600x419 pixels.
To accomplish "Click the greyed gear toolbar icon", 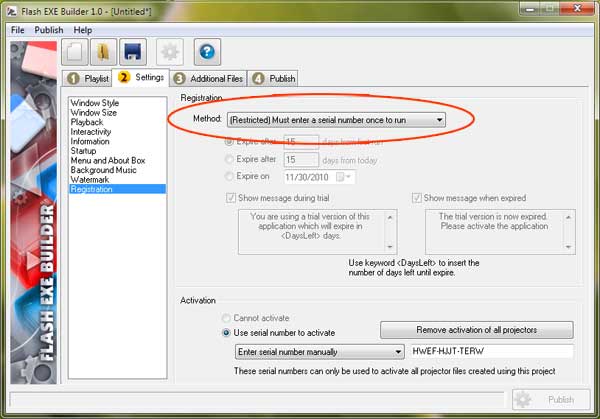I will tap(170, 52).
